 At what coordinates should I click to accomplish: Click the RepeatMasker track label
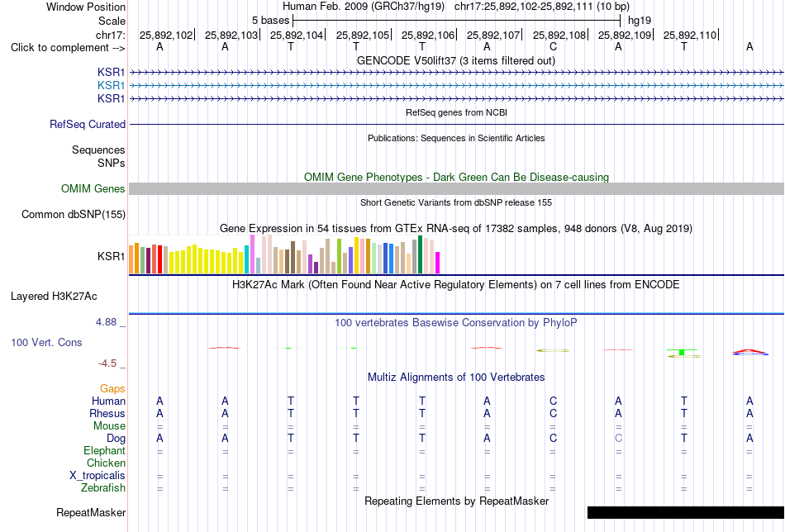pyautogui.click(x=91, y=512)
